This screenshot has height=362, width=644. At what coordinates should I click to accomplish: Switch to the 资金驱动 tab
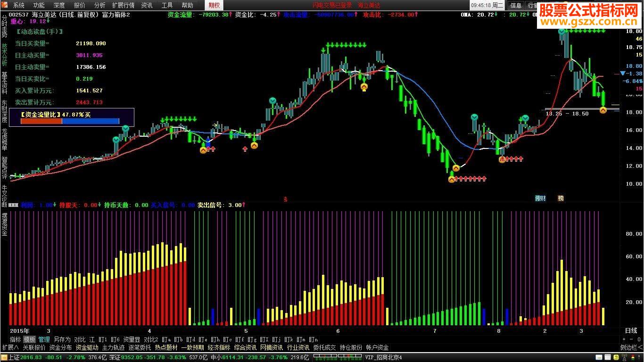[x=87, y=347]
